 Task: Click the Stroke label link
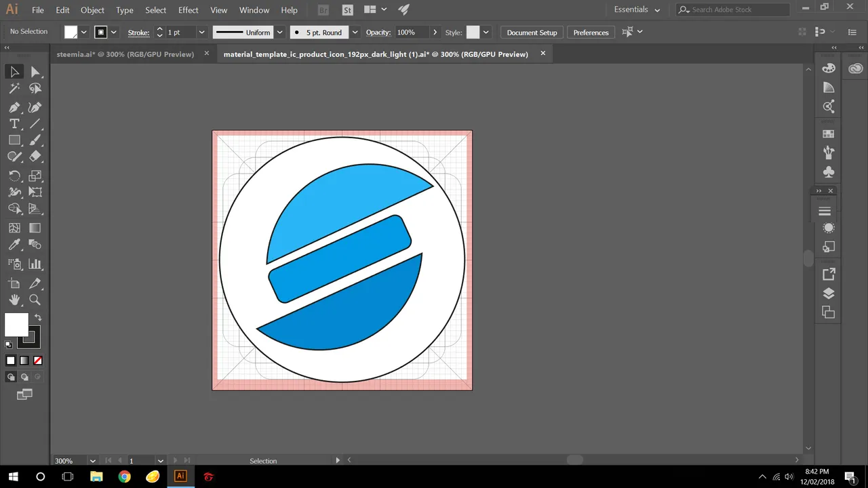[138, 33]
